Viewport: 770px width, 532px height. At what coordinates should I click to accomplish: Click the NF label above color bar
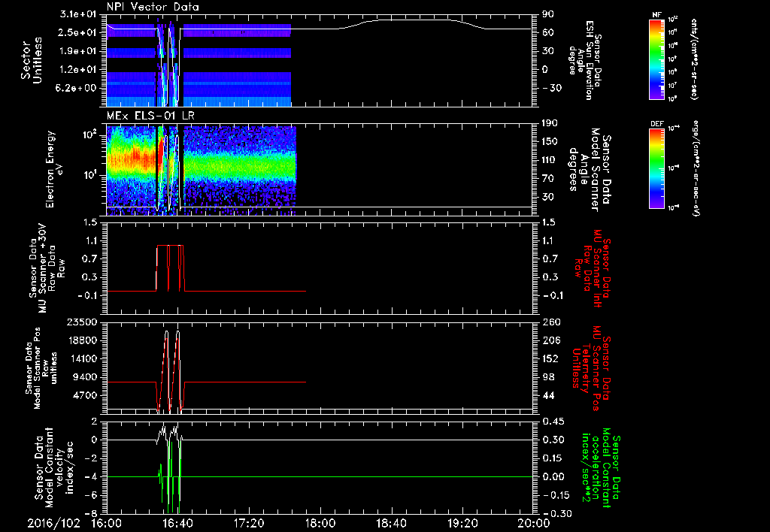(657, 15)
